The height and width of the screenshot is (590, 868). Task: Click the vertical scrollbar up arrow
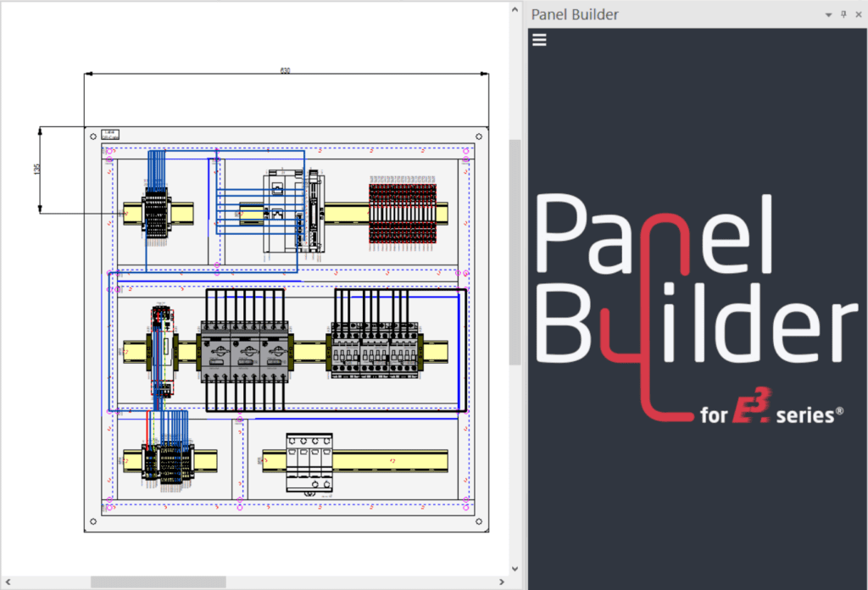[515, 9]
